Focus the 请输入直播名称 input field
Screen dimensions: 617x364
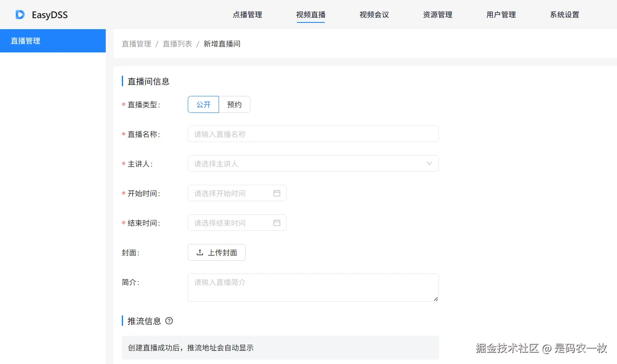tap(313, 134)
